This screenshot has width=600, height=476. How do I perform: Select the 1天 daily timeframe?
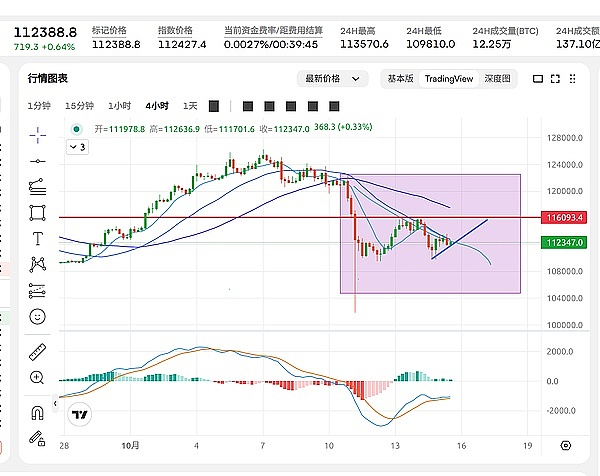pyautogui.click(x=189, y=105)
